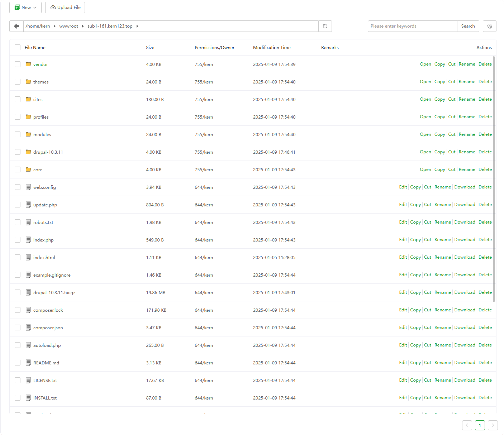Expand path arrow after sub1-161.kern123.top
The width and height of the screenshot is (504, 435).
[x=137, y=26]
